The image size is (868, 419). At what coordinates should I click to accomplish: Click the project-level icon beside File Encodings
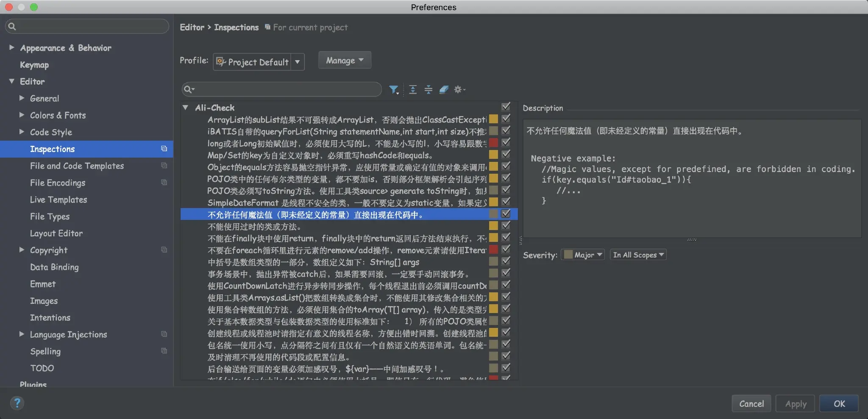[x=164, y=183]
